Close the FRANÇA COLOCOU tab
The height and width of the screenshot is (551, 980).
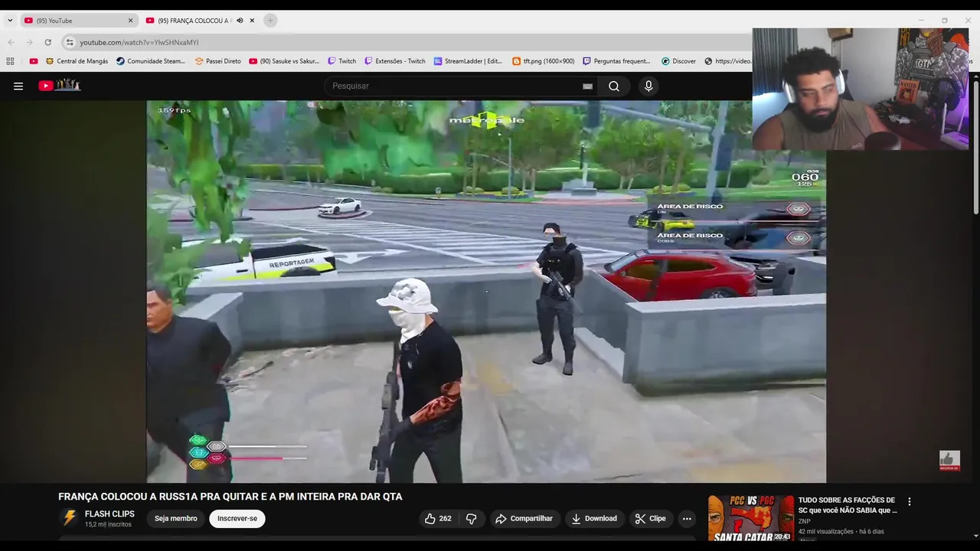coord(252,21)
